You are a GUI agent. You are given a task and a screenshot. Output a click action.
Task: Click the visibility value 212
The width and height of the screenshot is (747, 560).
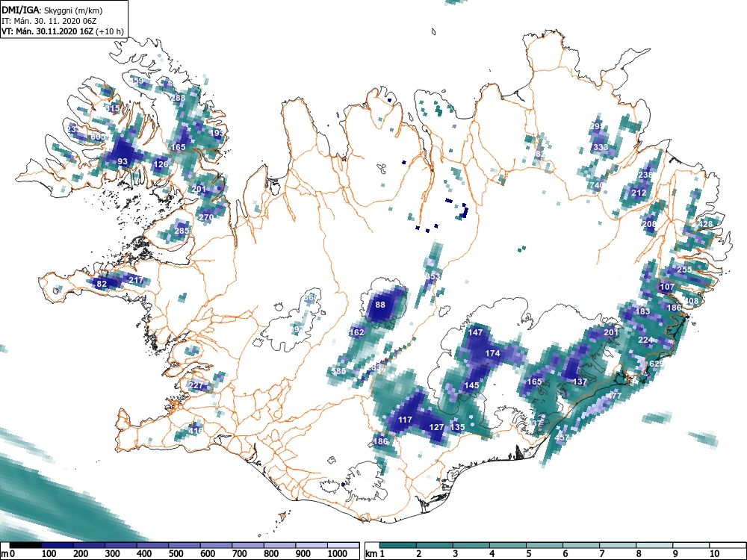coord(639,193)
